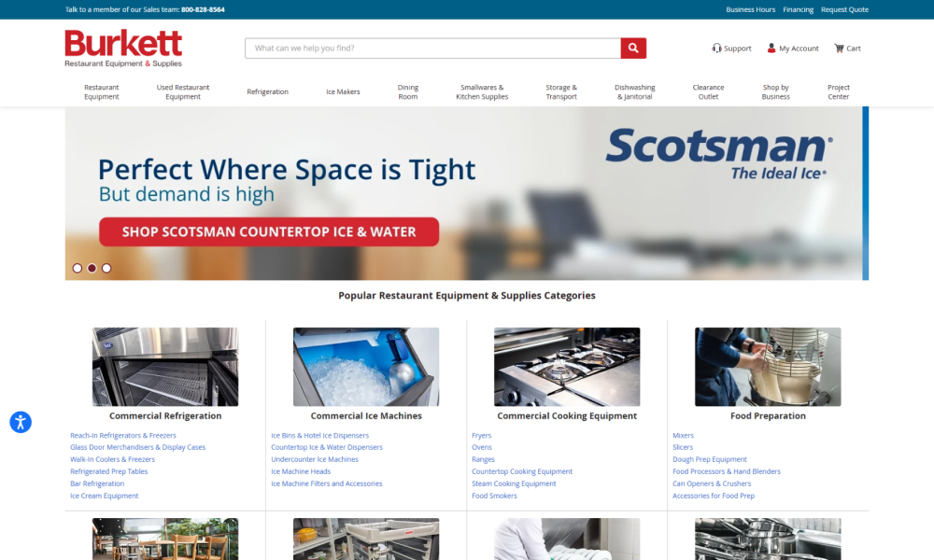The image size is (934, 560).
Task: Click the red search magnifier button
Action: click(x=633, y=49)
